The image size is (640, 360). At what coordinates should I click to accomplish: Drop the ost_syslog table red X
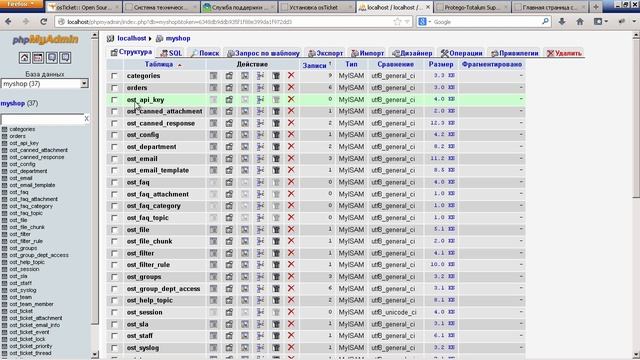291,348
